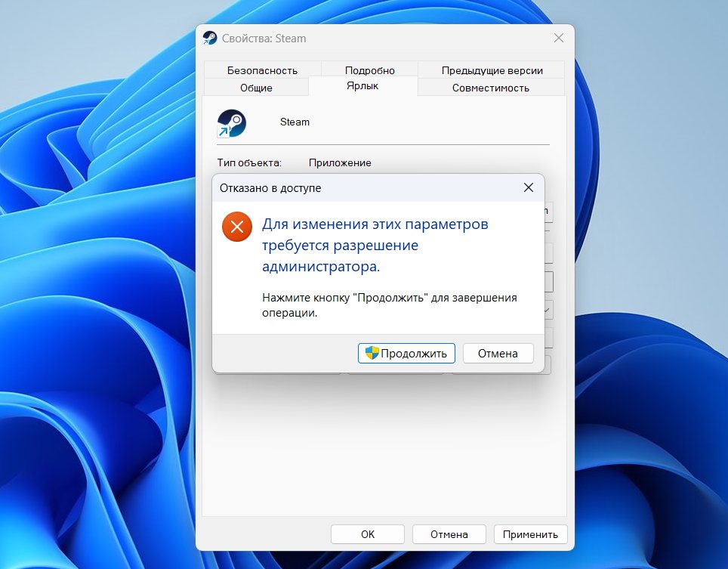This screenshot has height=569, width=728.
Task: Close the Свойства: Steam window
Action: 558,38
